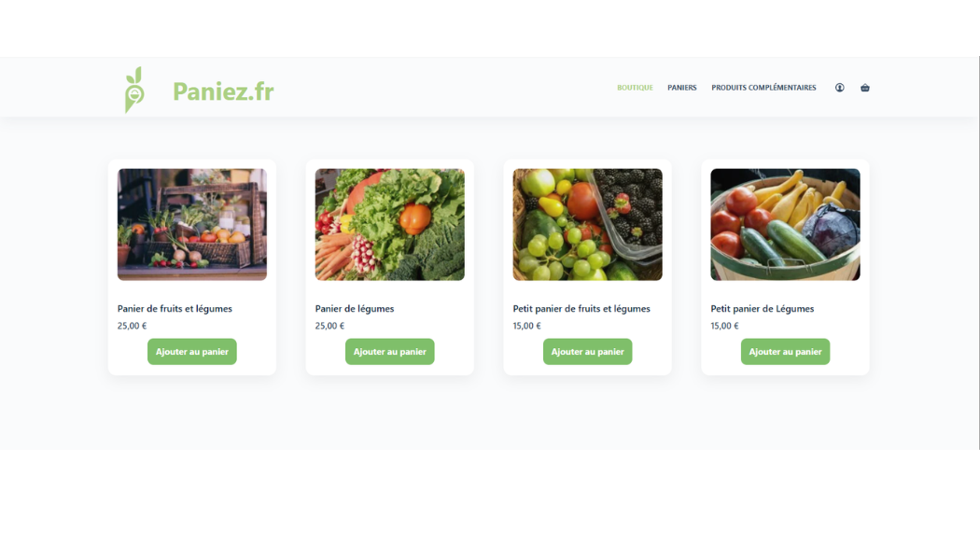Screen dimensions: 980x560
Task: Open the shopping basket icon
Action: (865, 88)
